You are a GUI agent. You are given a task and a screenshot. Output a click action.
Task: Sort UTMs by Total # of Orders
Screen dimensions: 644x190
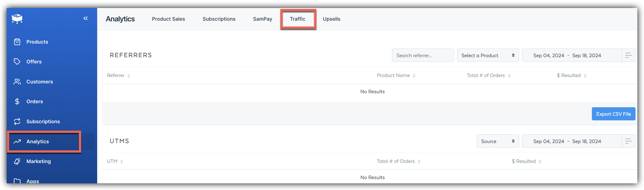(x=398, y=161)
